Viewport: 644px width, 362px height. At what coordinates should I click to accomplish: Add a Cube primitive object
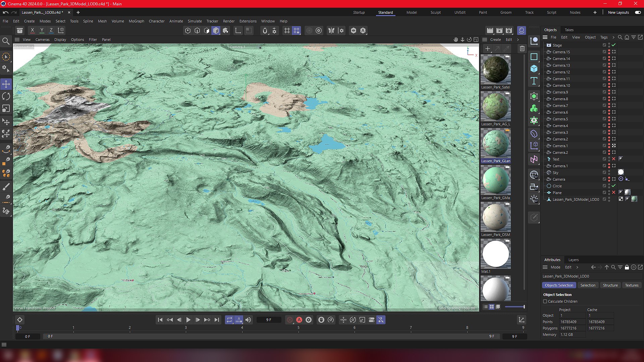(534, 69)
